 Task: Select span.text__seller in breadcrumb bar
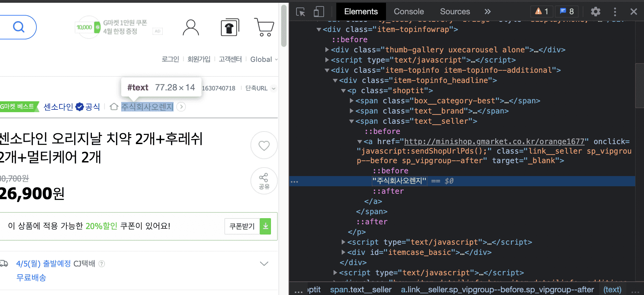point(361,290)
